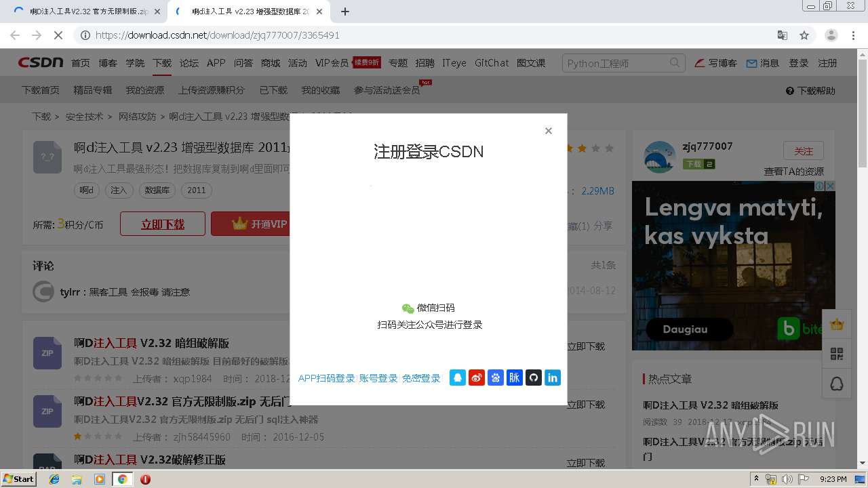
Task: Open 写博客 link
Action: pyautogui.click(x=716, y=63)
